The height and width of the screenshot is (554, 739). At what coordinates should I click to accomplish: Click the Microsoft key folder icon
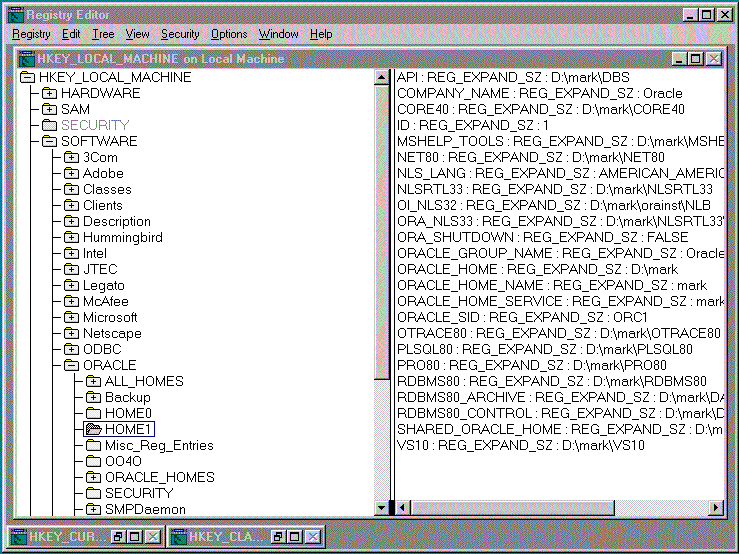point(71,317)
